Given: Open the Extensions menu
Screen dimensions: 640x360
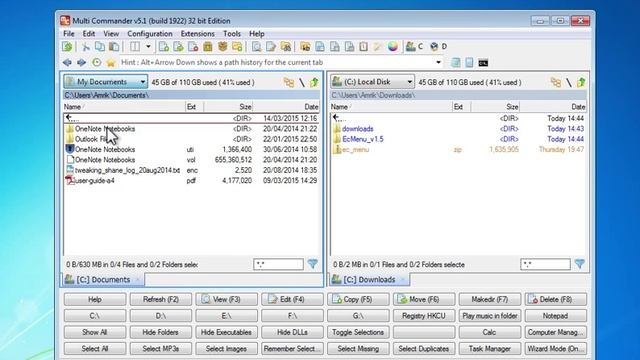Looking at the screenshot, I should [x=198, y=33].
